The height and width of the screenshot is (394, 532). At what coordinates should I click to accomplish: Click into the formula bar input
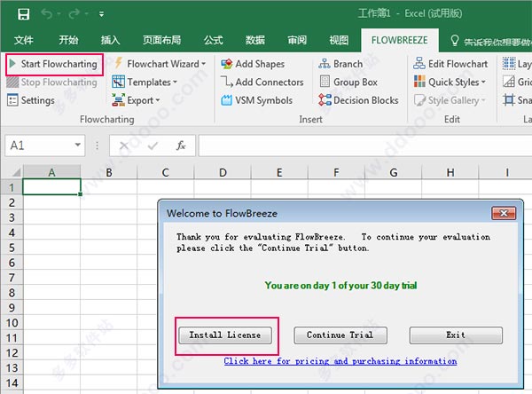pyautogui.click(x=365, y=146)
